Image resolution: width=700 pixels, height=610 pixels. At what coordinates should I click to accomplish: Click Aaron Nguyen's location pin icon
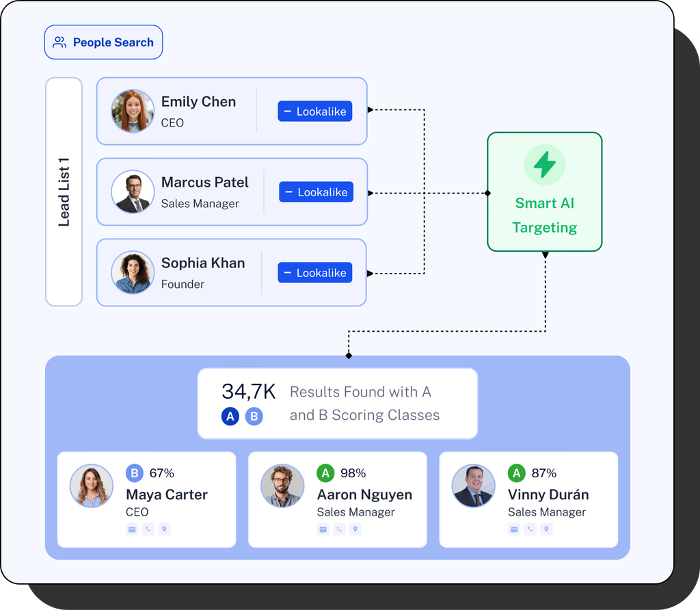point(355,529)
